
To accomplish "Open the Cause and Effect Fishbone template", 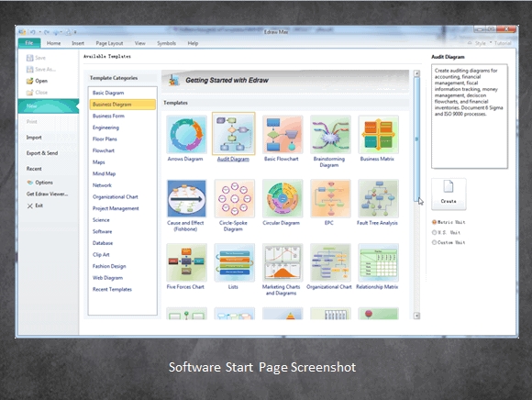I will 186,198.
